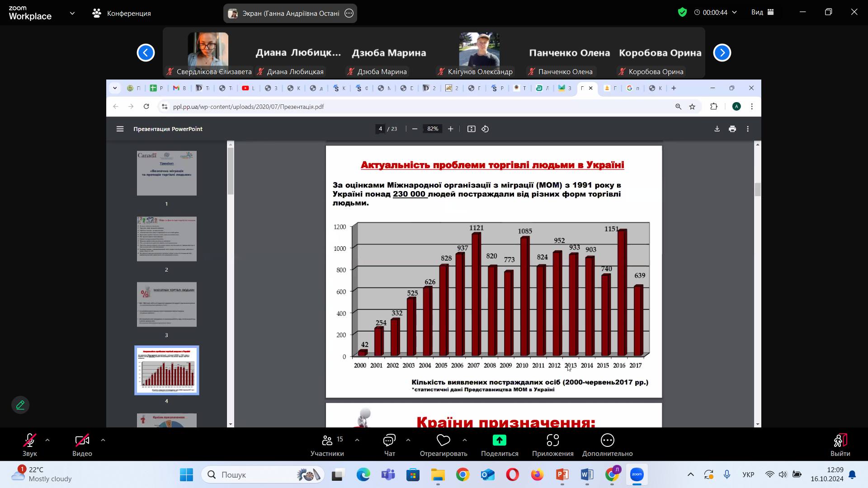Click the annotation pencil icon
868x488 pixels.
[20, 405]
